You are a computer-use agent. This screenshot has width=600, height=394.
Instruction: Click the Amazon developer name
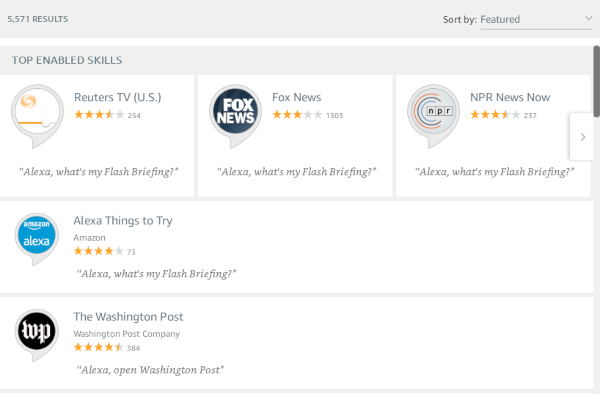[89, 238]
